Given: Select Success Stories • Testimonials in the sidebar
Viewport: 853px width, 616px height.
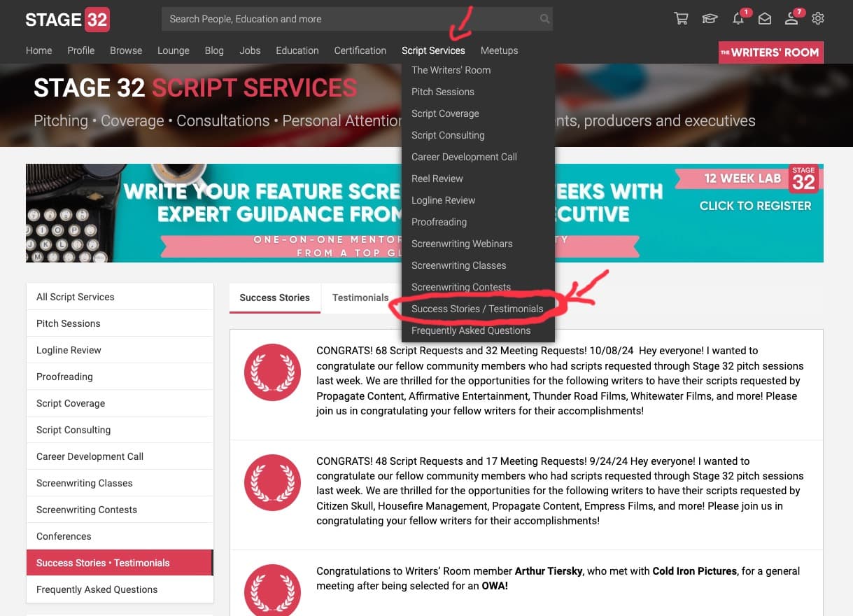Looking at the screenshot, I should coord(120,563).
